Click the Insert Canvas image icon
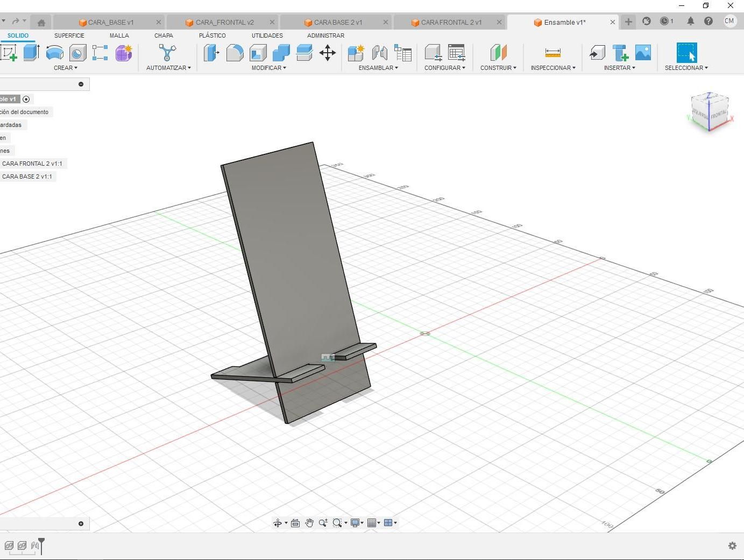Image resolution: width=744 pixels, height=560 pixels. 643,53
